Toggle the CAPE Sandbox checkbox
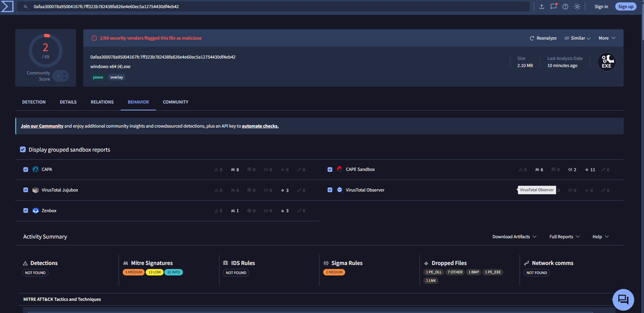This screenshot has width=644, height=313. point(330,169)
